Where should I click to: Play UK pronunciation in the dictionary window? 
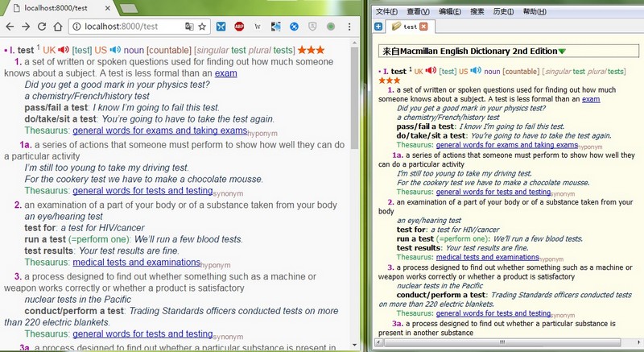431,70
